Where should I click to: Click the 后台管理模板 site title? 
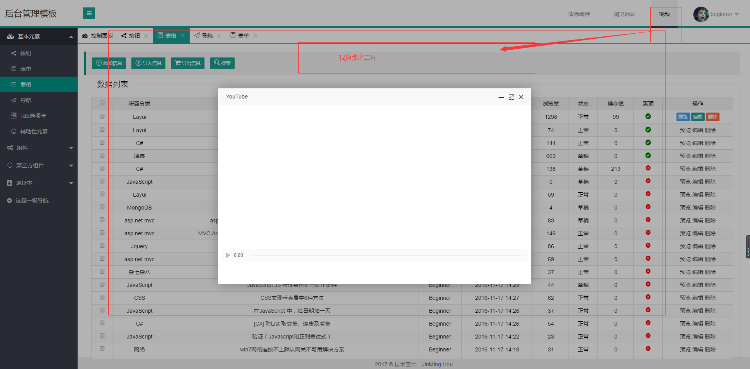(31, 13)
